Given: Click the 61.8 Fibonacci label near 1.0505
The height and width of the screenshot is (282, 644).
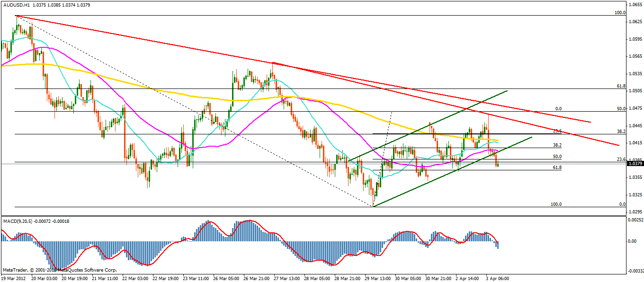Looking at the screenshot, I should tap(621, 86).
